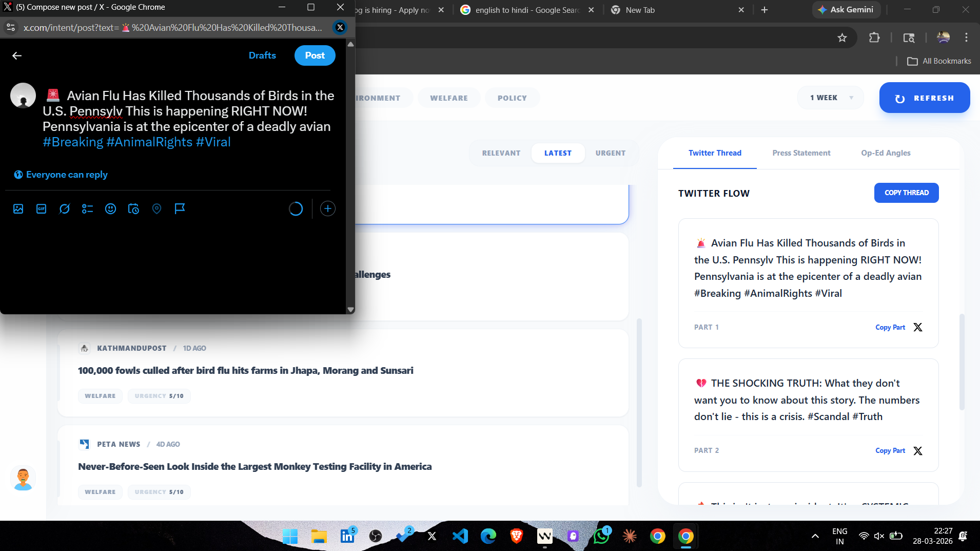The width and height of the screenshot is (980, 551).
Task: Change the 'Everyone can reply' audience setting
Action: tap(60, 174)
